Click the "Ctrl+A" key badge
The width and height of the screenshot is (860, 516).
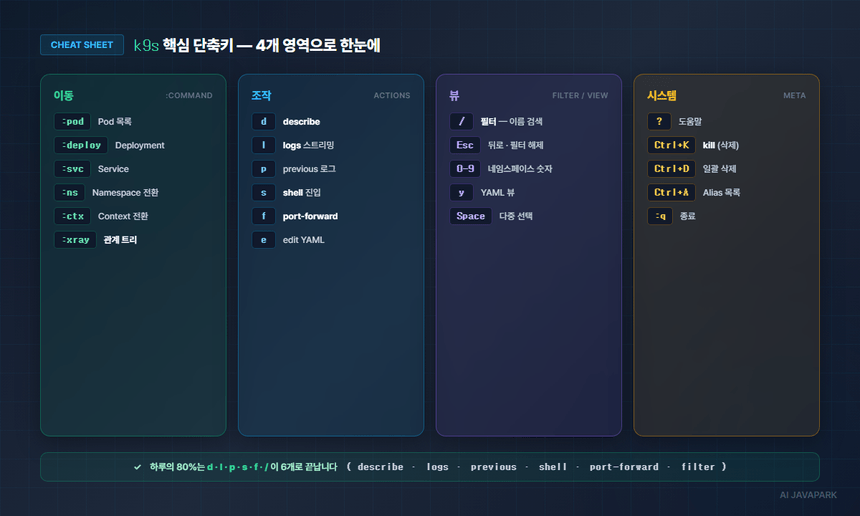tap(671, 192)
